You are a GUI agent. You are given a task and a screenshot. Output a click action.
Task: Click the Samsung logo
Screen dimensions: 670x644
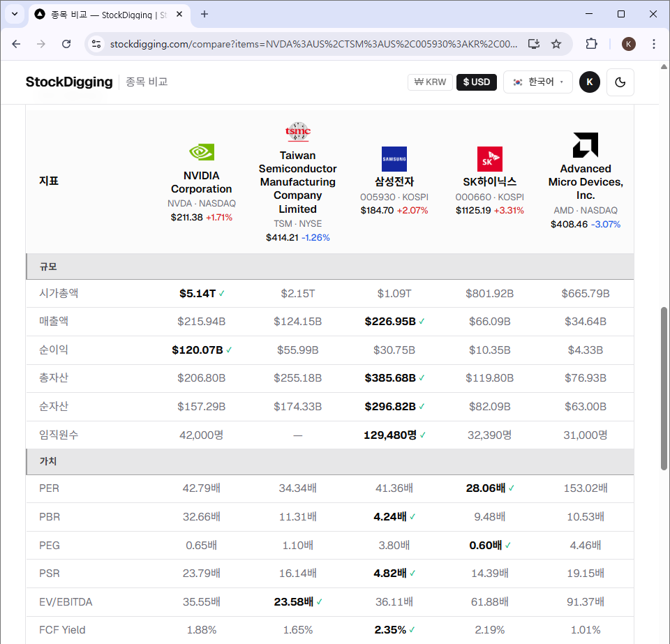point(394,159)
